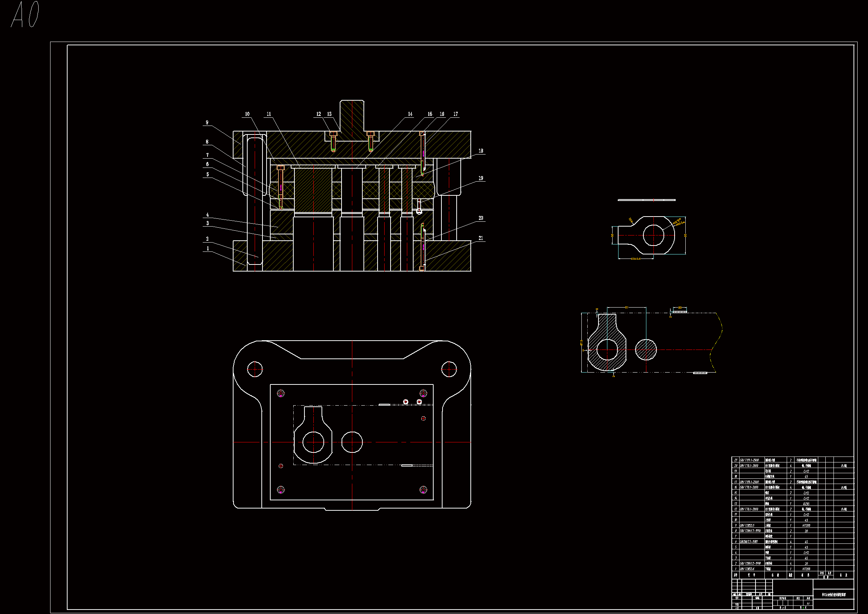Click the hatched pierced circle in the strip layout
Image resolution: width=868 pixels, height=614 pixels.
pos(646,350)
